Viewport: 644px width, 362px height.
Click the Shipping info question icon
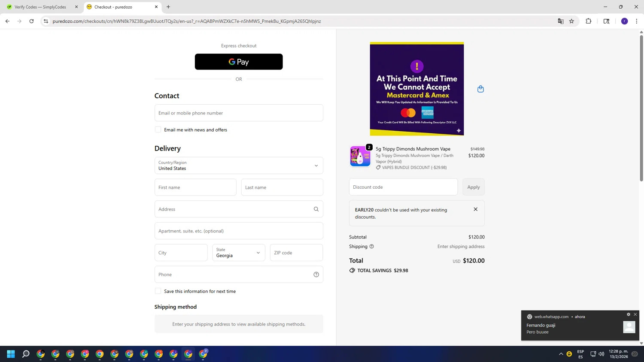[372, 247]
